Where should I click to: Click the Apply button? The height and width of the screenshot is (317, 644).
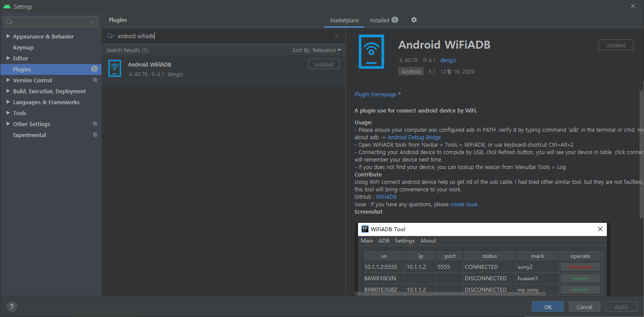point(621,307)
